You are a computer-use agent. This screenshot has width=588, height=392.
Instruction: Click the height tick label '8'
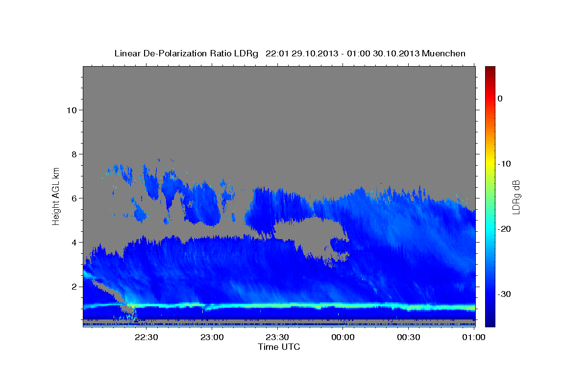tap(73, 154)
